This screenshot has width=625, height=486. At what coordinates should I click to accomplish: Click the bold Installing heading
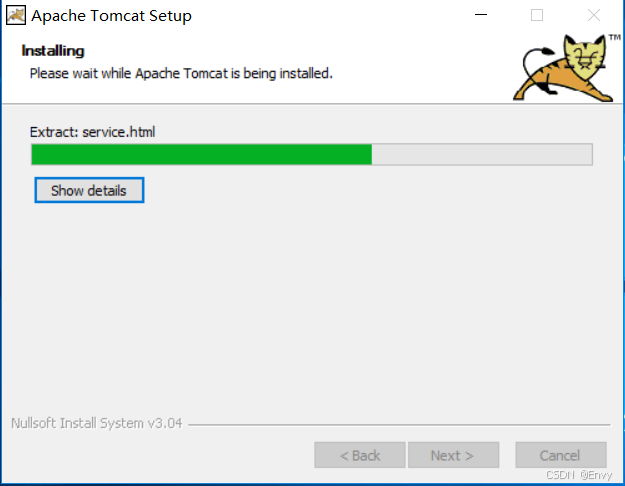click(53, 51)
